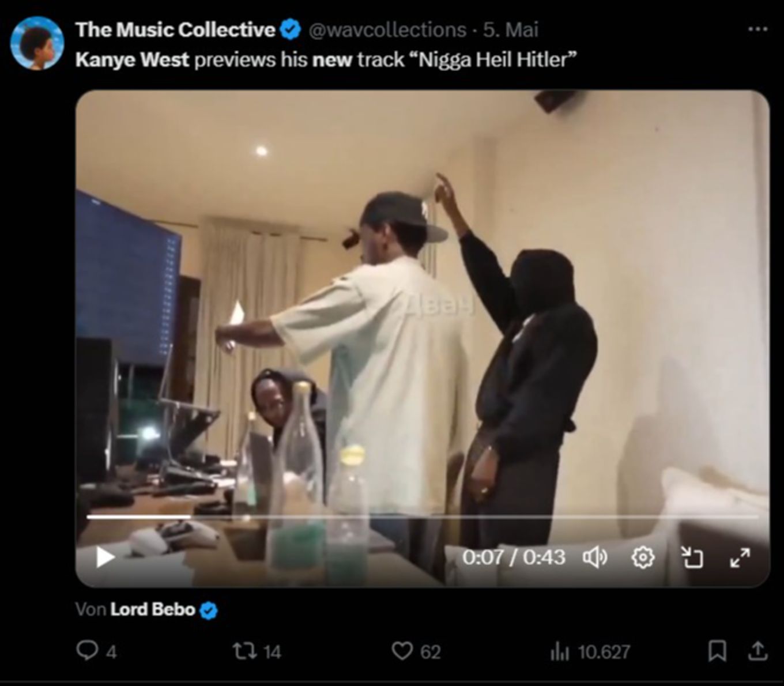Activate picture-in-picture mode for video
The width and height of the screenshot is (784, 686).
(x=691, y=557)
